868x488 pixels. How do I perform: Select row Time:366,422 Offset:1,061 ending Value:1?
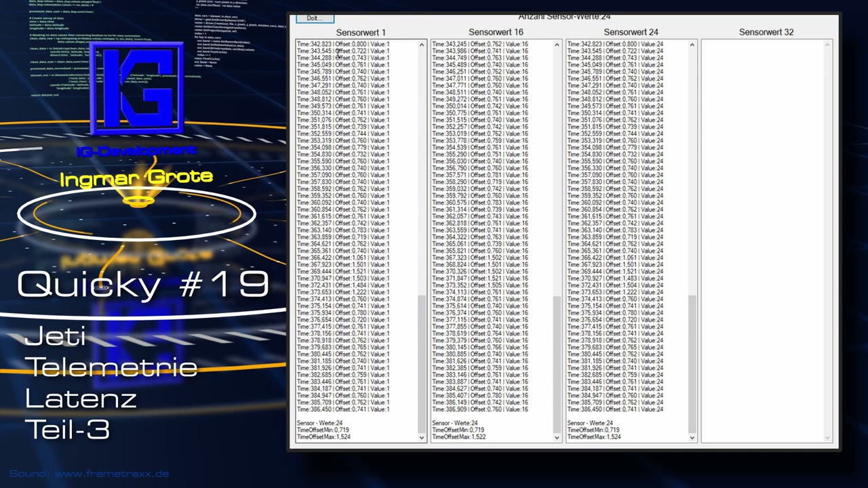(x=343, y=258)
